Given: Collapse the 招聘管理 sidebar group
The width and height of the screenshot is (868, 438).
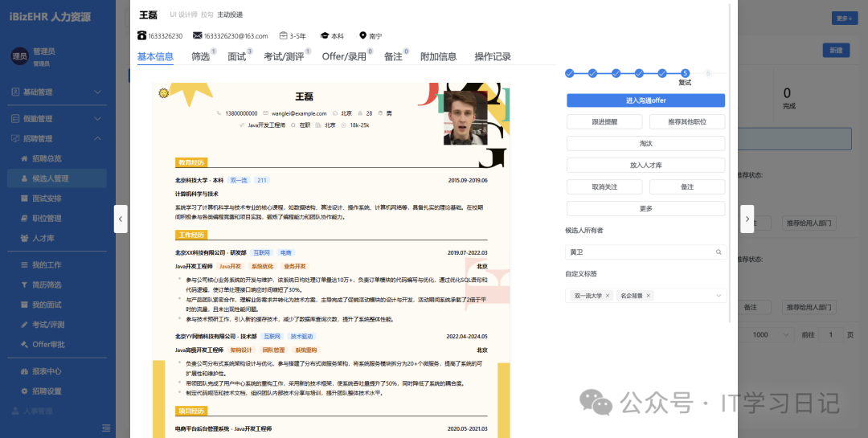Looking at the screenshot, I should click(x=97, y=139).
